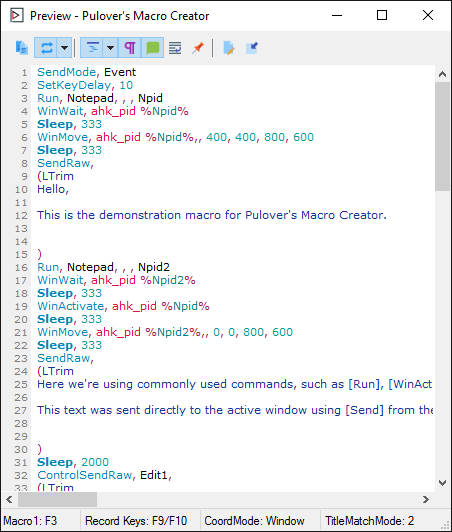Viewport: 452px width, 532px height.
Task: Click the horizontal scrollbar thumb
Action: click(x=57, y=499)
